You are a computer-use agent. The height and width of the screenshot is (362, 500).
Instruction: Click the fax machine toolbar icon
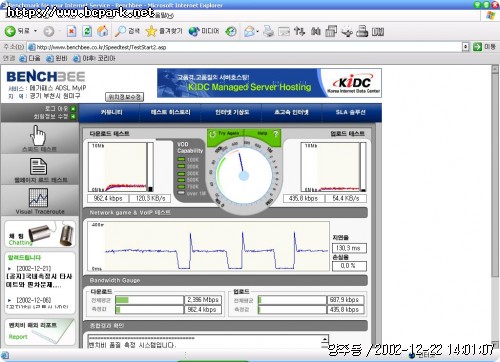pyautogui.click(x=362, y=31)
